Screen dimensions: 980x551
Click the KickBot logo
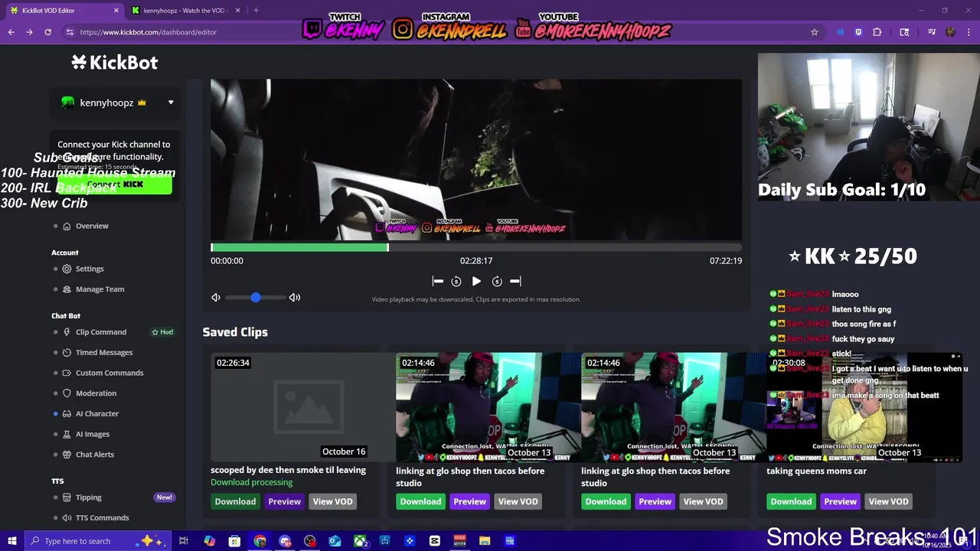(115, 62)
